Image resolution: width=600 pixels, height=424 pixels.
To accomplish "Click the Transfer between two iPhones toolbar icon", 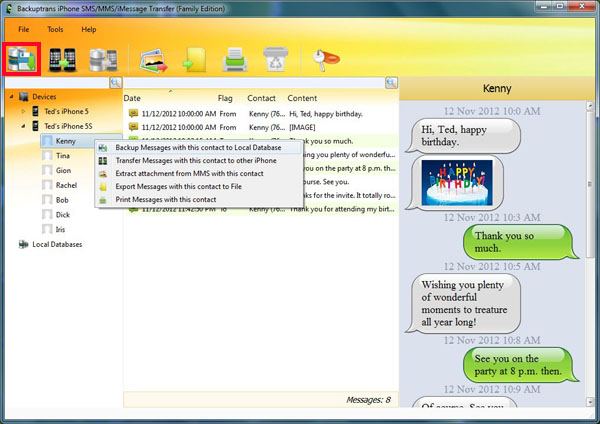I will point(63,60).
